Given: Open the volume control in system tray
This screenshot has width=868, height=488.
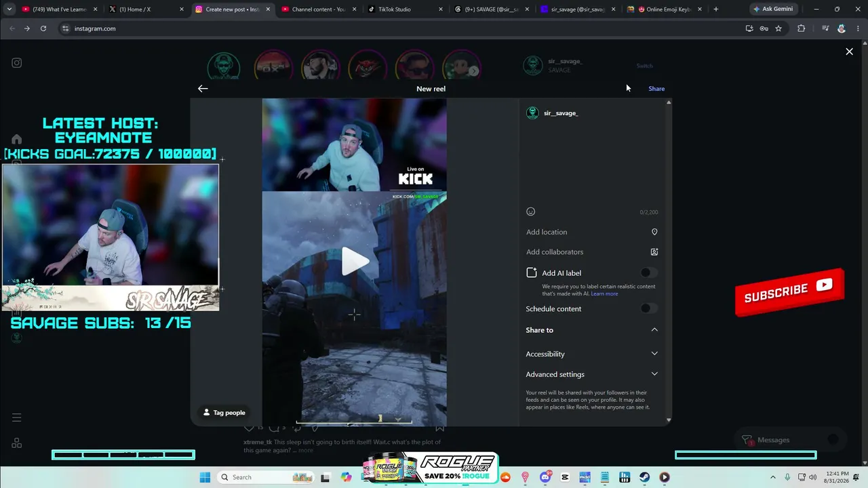Looking at the screenshot, I should tap(813, 477).
